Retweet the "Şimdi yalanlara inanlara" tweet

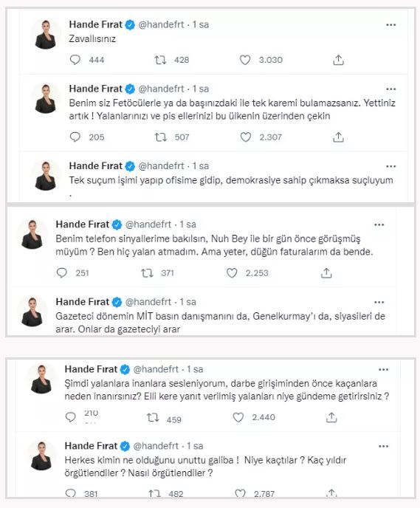pos(153,417)
